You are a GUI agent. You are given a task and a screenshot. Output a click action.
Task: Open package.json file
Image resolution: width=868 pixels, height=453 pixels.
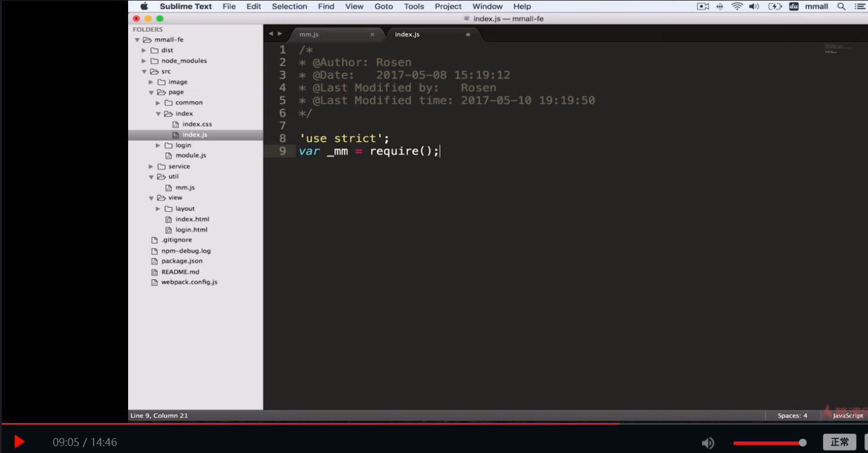coord(182,261)
